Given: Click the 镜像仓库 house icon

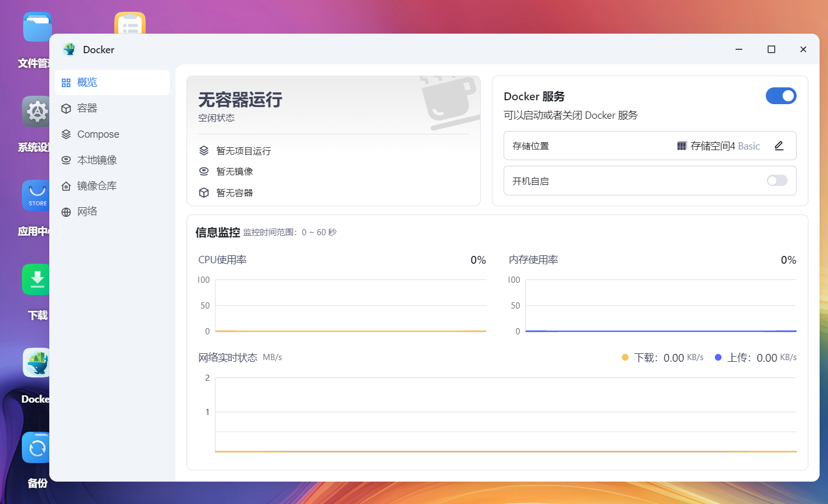Looking at the screenshot, I should pyautogui.click(x=66, y=186).
